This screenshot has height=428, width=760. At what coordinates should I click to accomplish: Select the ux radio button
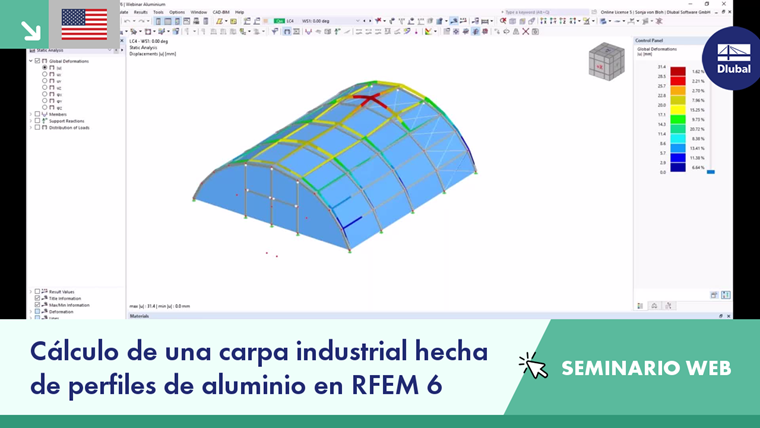point(45,75)
